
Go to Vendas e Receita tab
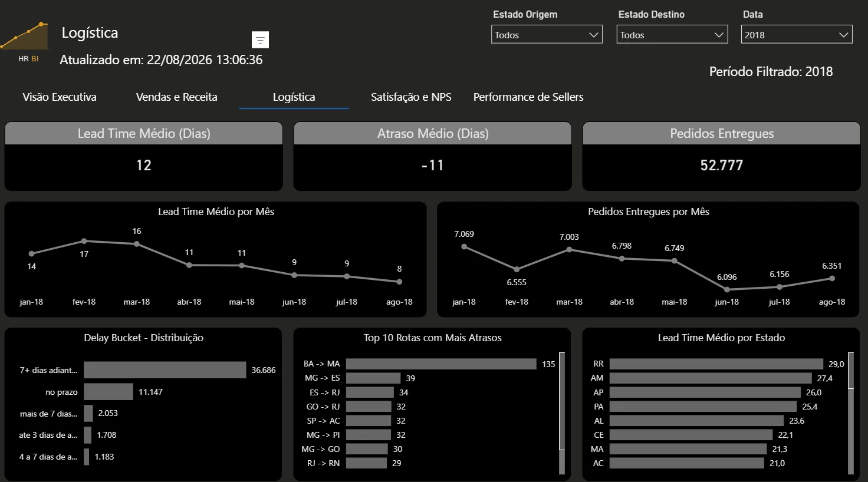177,97
